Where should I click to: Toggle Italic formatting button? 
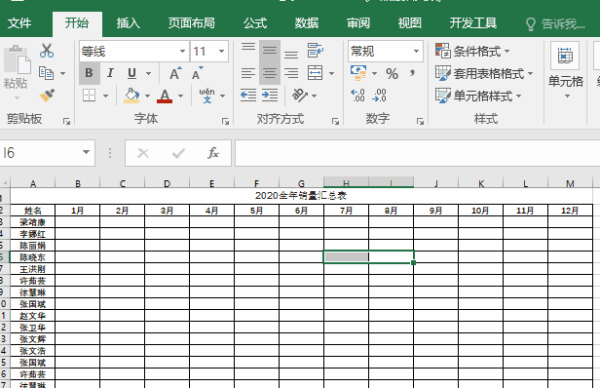(x=110, y=73)
